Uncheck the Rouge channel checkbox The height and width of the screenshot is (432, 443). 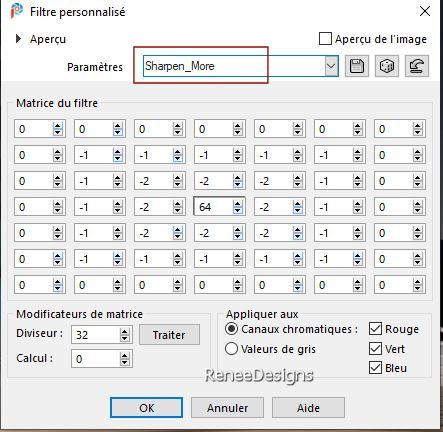[x=375, y=329]
